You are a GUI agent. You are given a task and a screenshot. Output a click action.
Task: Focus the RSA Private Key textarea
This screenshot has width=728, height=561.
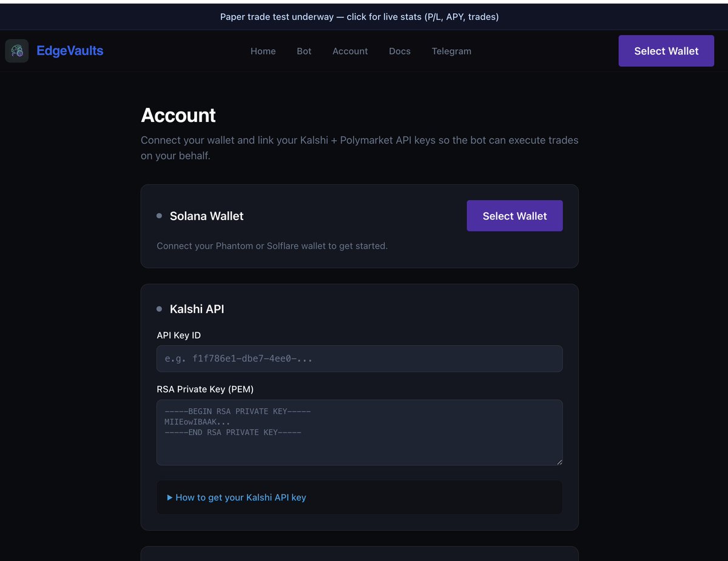tap(360, 432)
